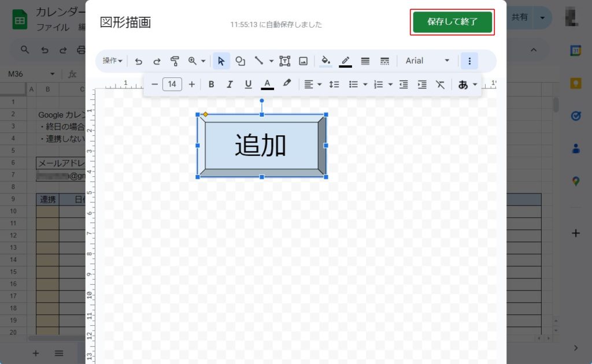
Task: Select the Shape tool in drawing toolbar
Action: coord(240,61)
